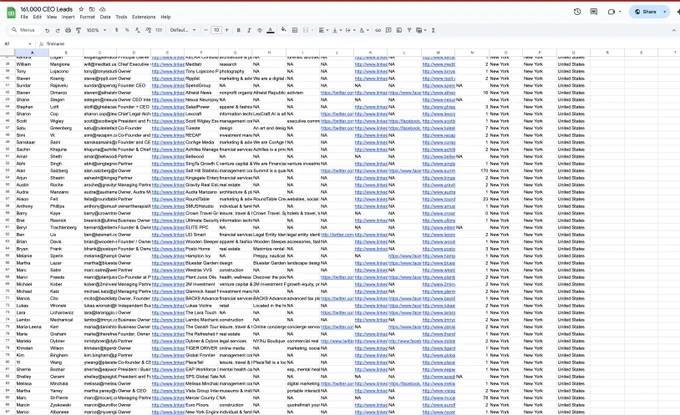Open the View menu
The image size is (680, 415).
(x=52, y=17)
